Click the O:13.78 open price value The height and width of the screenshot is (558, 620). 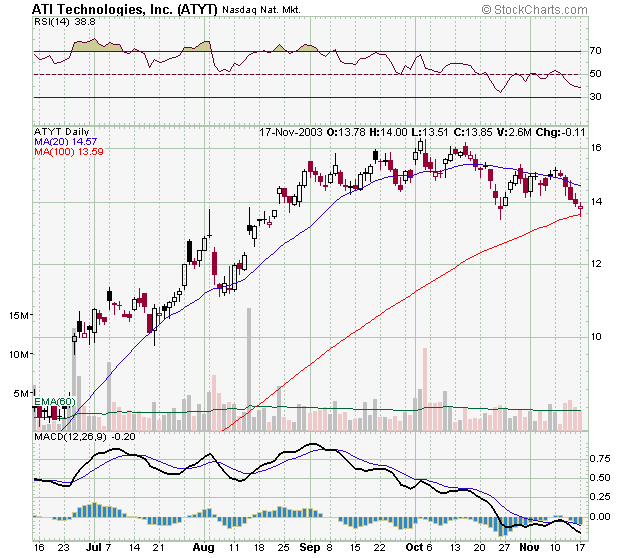[346, 132]
